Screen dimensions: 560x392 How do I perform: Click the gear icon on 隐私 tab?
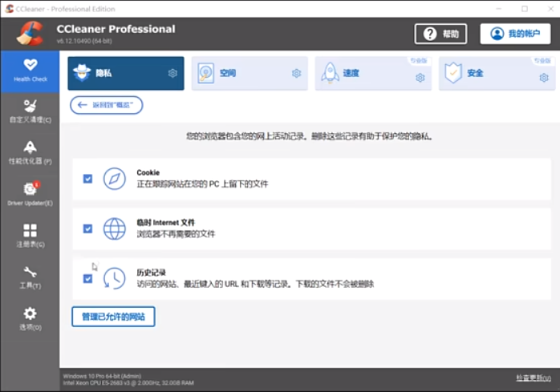(172, 73)
